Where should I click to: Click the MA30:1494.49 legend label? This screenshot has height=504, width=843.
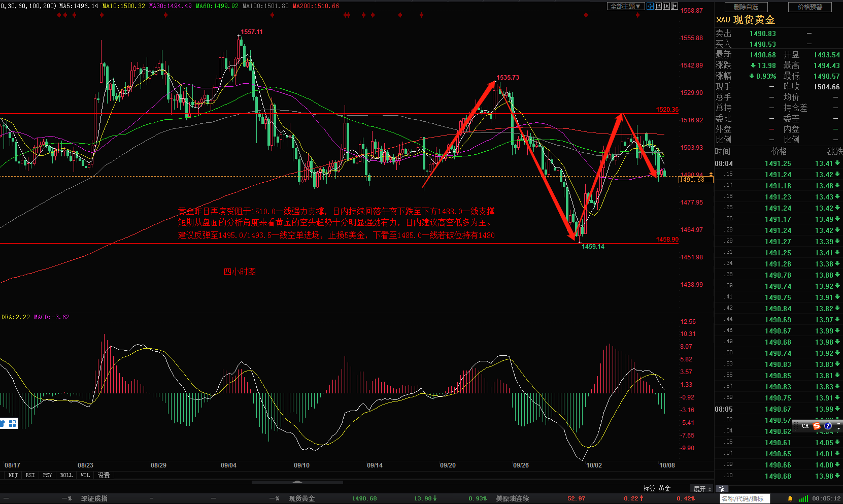pyautogui.click(x=171, y=6)
